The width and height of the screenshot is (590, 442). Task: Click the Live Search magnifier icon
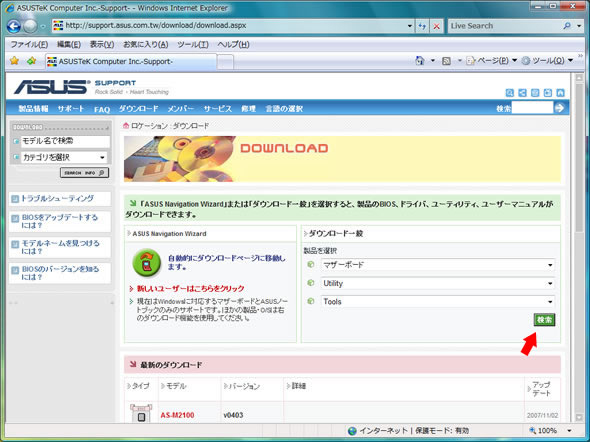pos(567,26)
